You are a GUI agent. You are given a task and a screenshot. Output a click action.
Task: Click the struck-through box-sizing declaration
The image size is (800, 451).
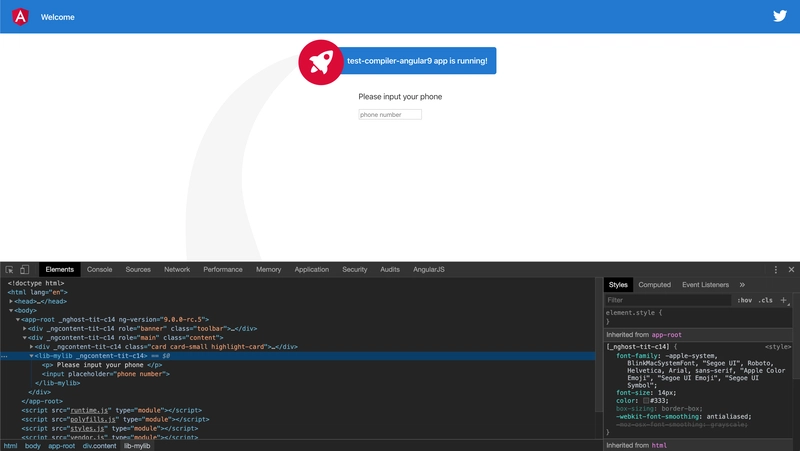click(x=659, y=409)
